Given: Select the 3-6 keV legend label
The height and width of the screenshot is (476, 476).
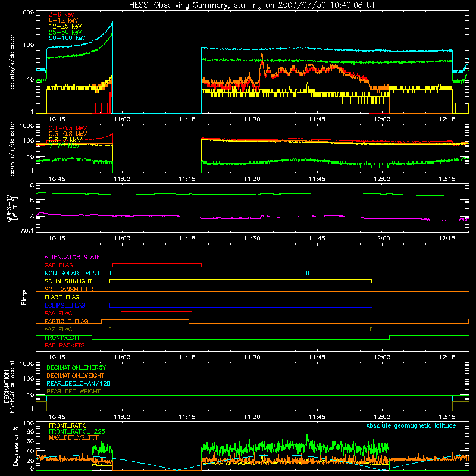Looking at the screenshot, I should (62, 14).
